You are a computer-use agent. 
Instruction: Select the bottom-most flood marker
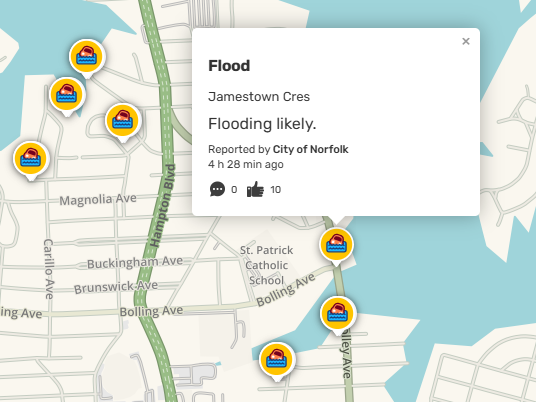[x=277, y=361]
